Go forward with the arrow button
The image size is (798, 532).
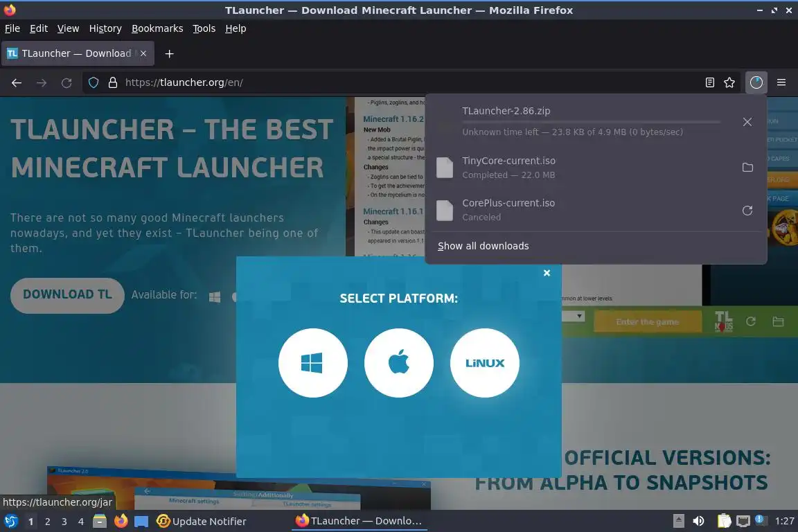pyautogui.click(x=42, y=82)
